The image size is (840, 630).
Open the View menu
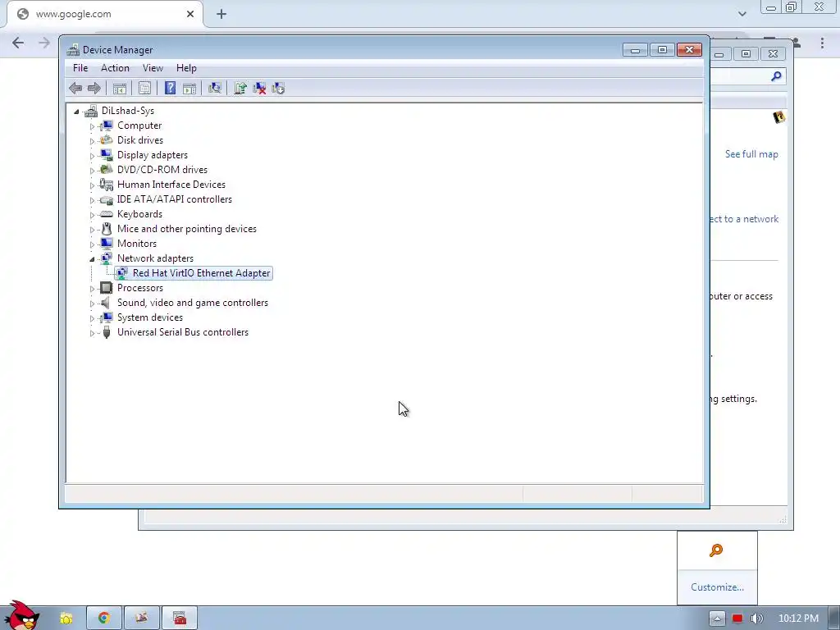153,68
